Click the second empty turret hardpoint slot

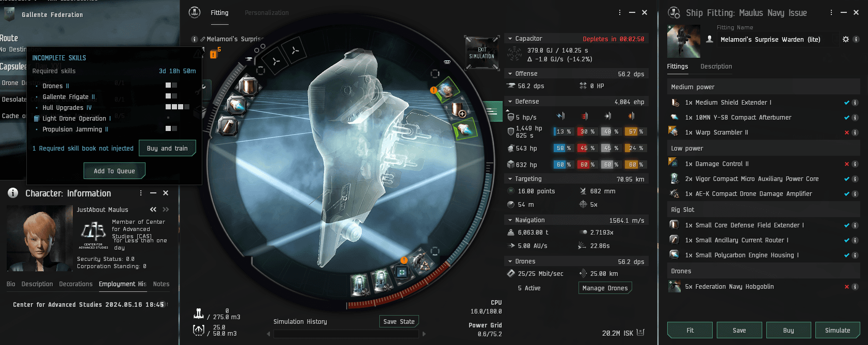tap(295, 51)
